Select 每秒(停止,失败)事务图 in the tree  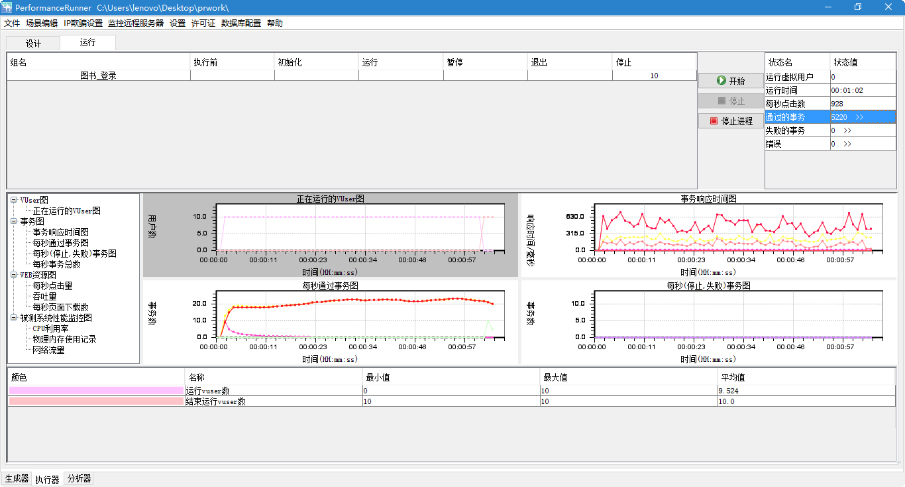(74, 253)
